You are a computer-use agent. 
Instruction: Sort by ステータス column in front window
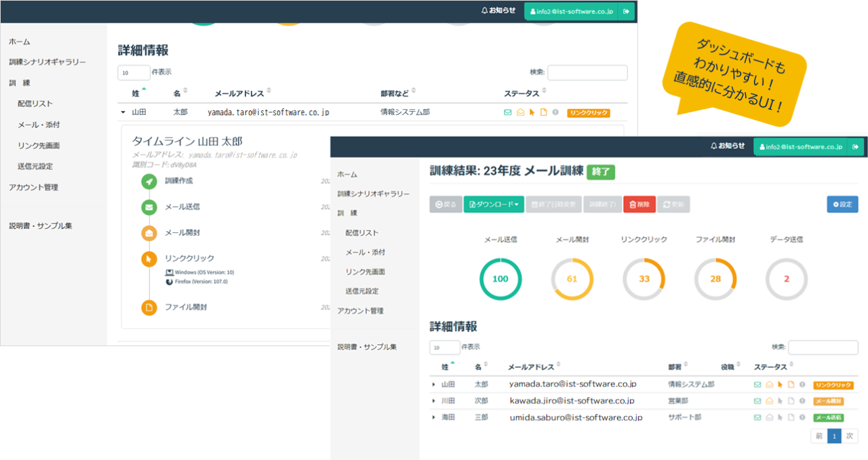click(774, 367)
